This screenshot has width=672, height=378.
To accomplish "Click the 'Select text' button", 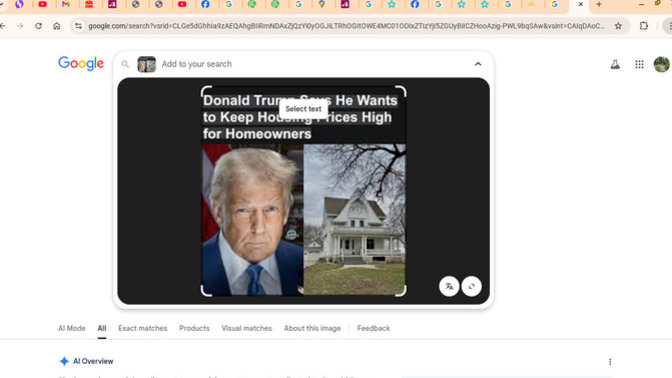I will pyautogui.click(x=303, y=109).
